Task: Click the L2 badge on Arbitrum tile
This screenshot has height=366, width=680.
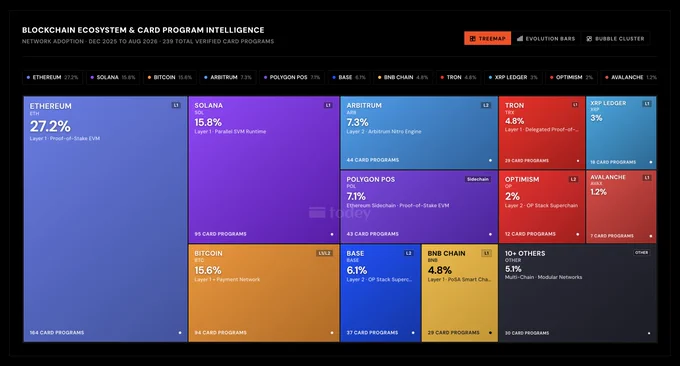Action: [486, 105]
